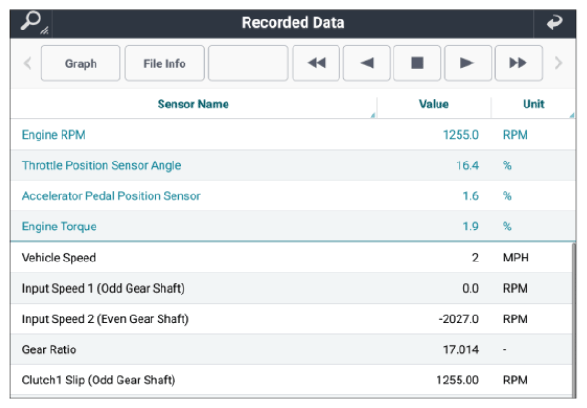Click the Value column header
The image size is (587, 408).
click(434, 104)
